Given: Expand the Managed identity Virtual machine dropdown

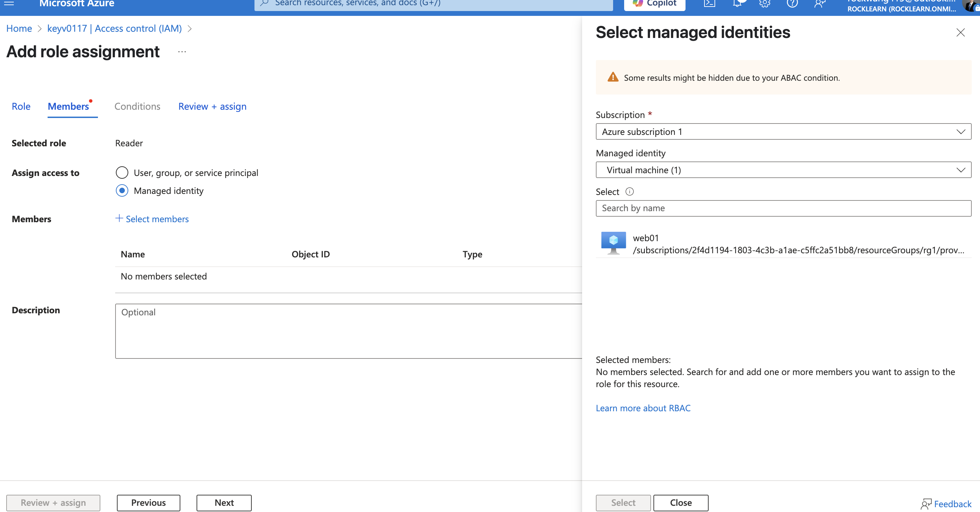Looking at the screenshot, I should click(783, 170).
